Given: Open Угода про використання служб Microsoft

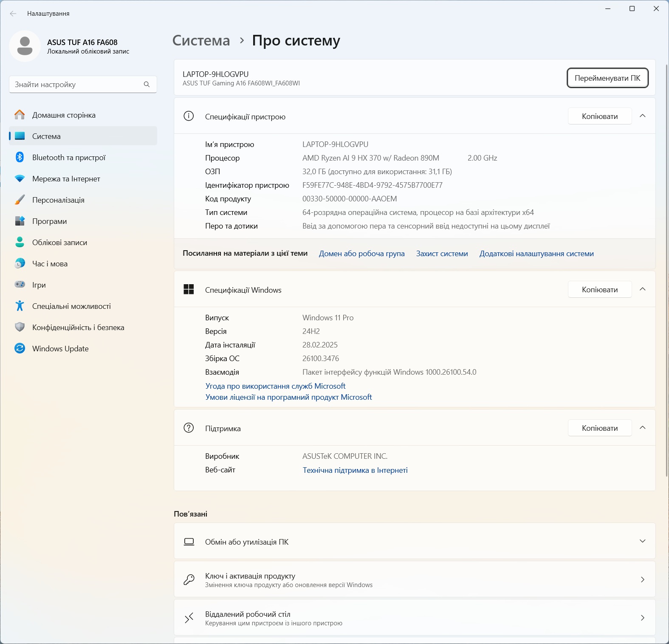Looking at the screenshot, I should (276, 386).
